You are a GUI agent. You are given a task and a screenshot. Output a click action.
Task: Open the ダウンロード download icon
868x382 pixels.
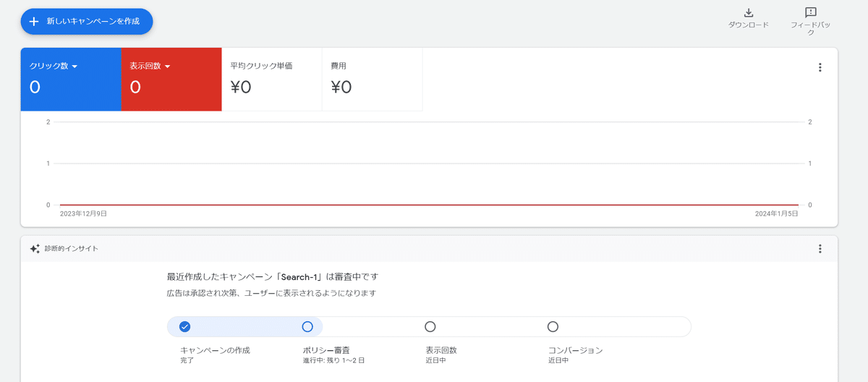[749, 13]
